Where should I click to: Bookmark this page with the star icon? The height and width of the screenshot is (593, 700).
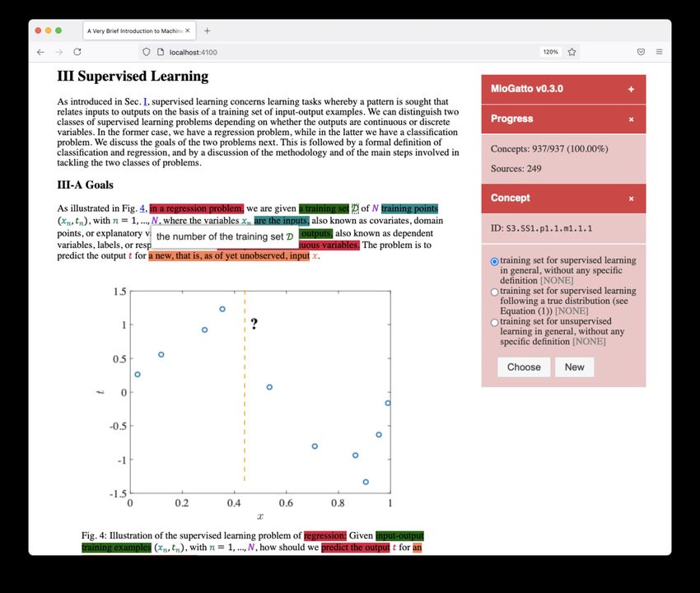(572, 52)
